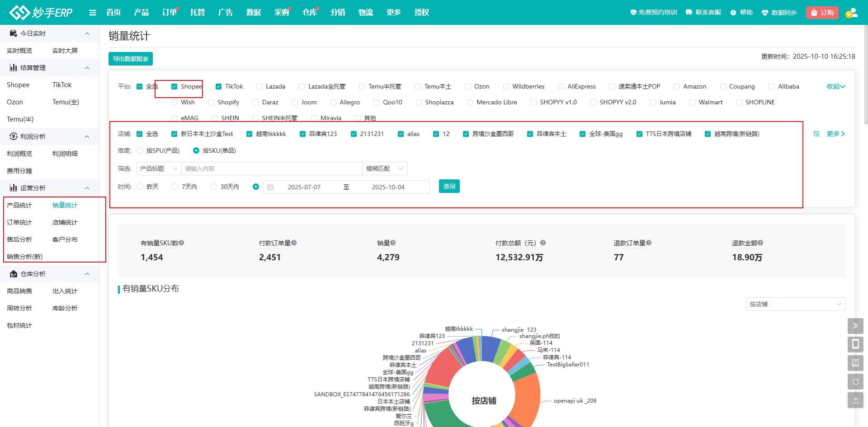
Task: Open the floating help manual book icon
Action: coord(855,363)
